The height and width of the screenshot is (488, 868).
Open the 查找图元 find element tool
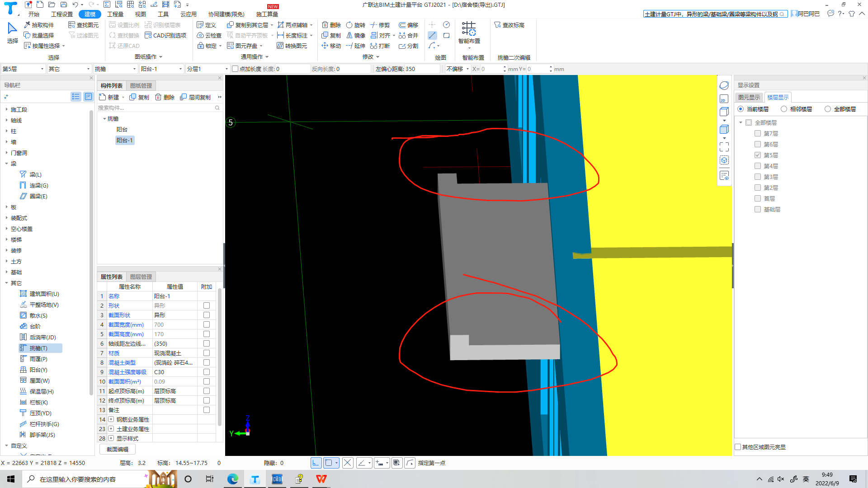83,25
